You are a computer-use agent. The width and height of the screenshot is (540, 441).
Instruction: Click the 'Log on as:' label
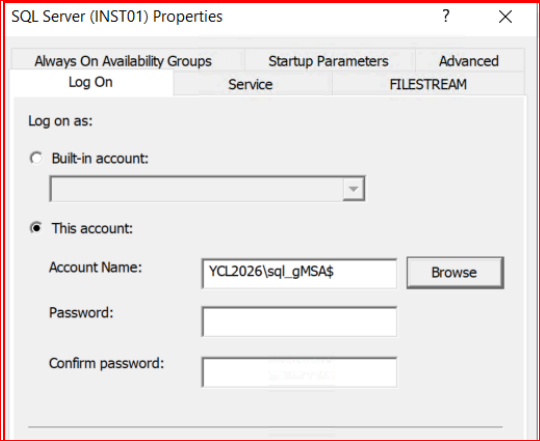point(61,121)
